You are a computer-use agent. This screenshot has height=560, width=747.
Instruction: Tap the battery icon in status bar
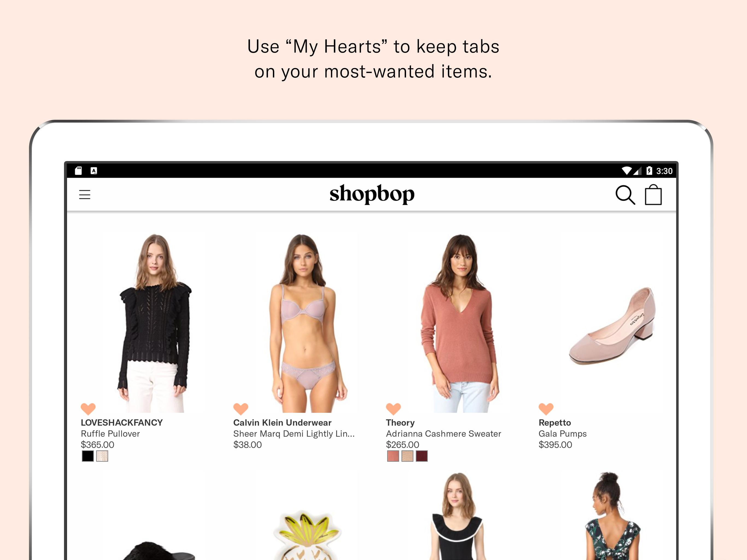(x=649, y=171)
